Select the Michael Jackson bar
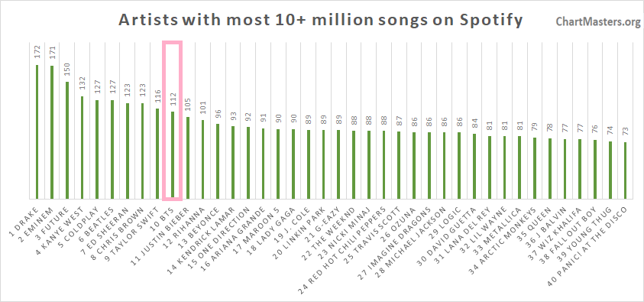Screen dimensions: 644x302 coord(444,165)
